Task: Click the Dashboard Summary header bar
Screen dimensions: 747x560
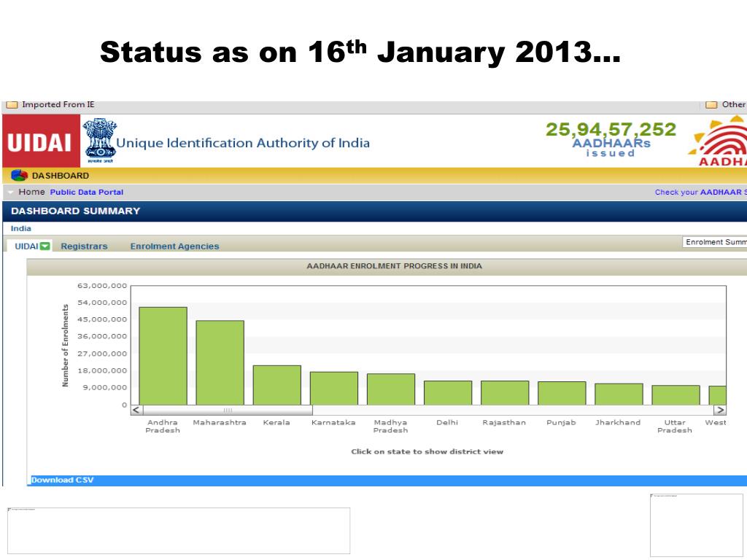Action: pyautogui.click(x=374, y=211)
